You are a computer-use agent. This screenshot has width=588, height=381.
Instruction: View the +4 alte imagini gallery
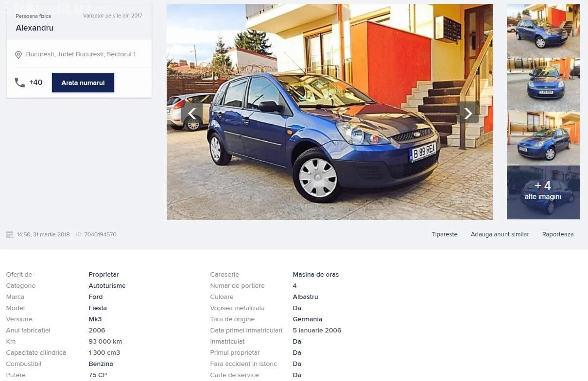(x=543, y=193)
